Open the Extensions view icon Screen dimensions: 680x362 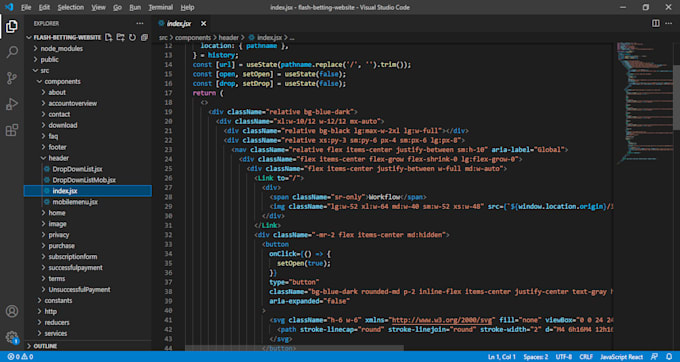[12, 130]
